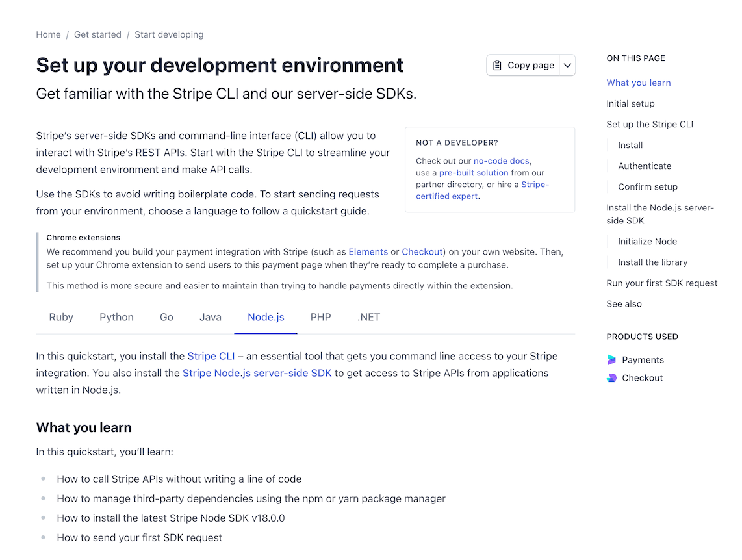
Task: Open the Go language tab
Action: [166, 317]
